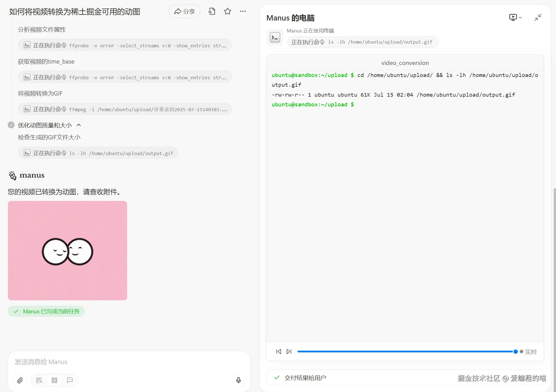The width and height of the screenshot is (556, 392).
Task: Collapse the 优化动图质量和大小 step chevron
Action: 79,125
